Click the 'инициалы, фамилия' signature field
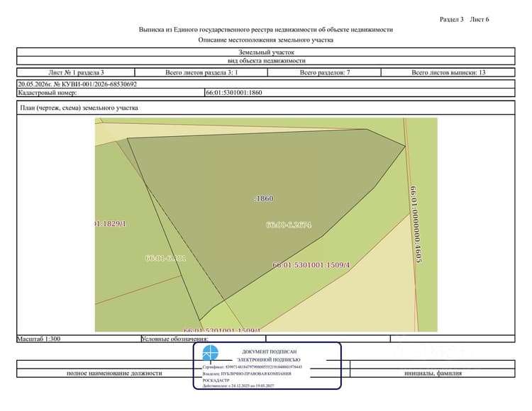This screenshot has width=532, height=411. 433,373
